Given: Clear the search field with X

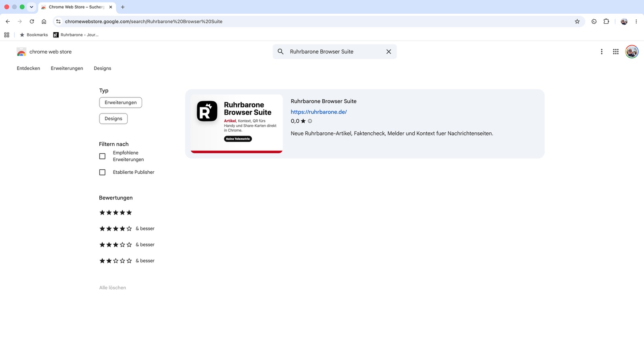Looking at the screenshot, I should tap(389, 51).
